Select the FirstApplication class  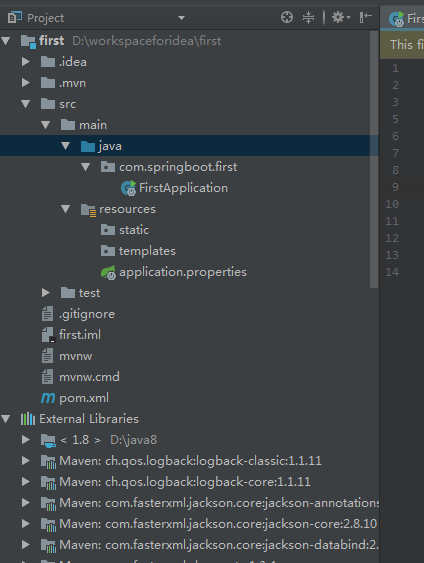click(x=183, y=188)
